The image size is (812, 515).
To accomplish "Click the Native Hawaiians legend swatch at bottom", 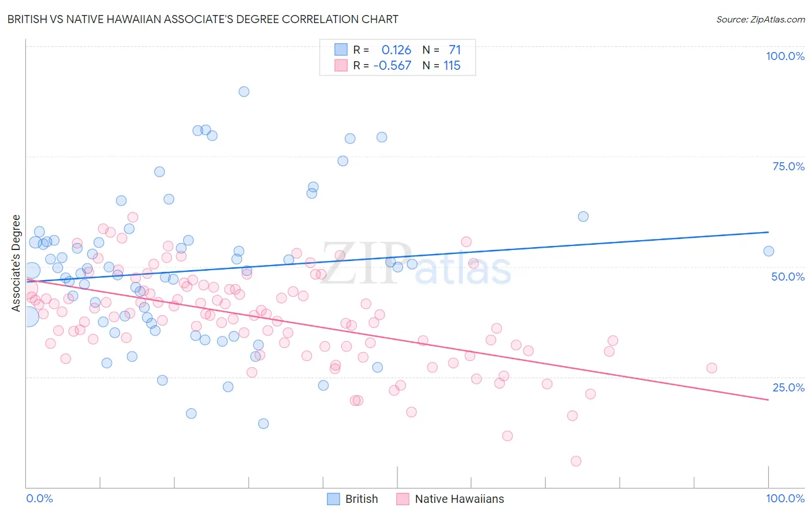I will 403,499.
